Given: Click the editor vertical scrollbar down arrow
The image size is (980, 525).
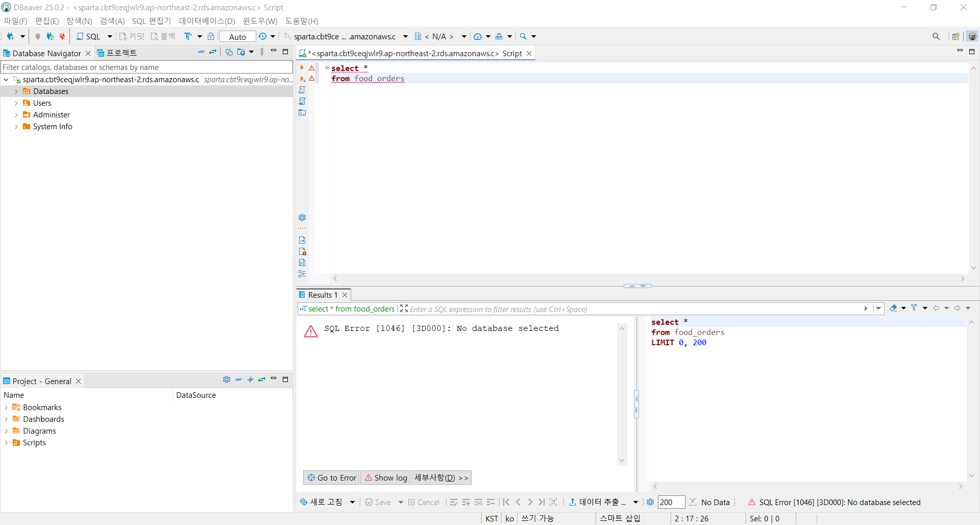Looking at the screenshot, I should [x=973, y=268].
